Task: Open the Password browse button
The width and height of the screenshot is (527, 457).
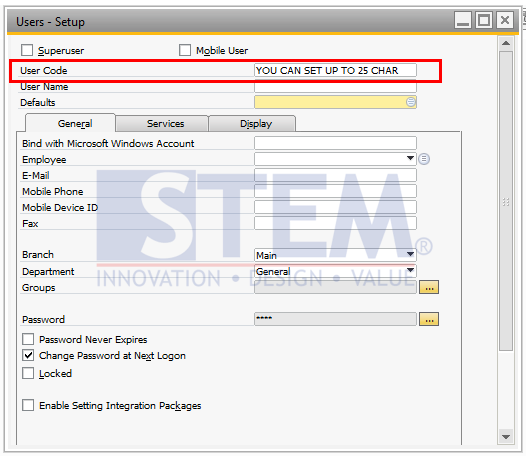Action: [429, 320]
